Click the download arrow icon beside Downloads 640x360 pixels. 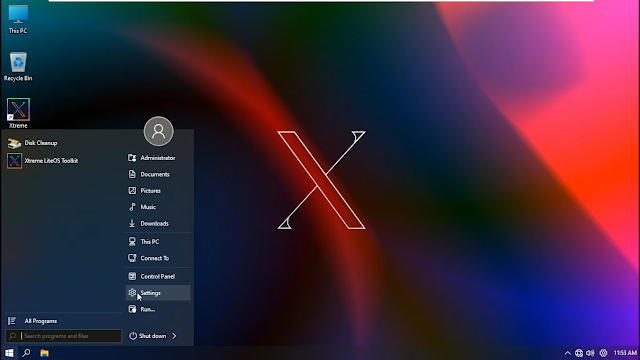coord(132,223)
